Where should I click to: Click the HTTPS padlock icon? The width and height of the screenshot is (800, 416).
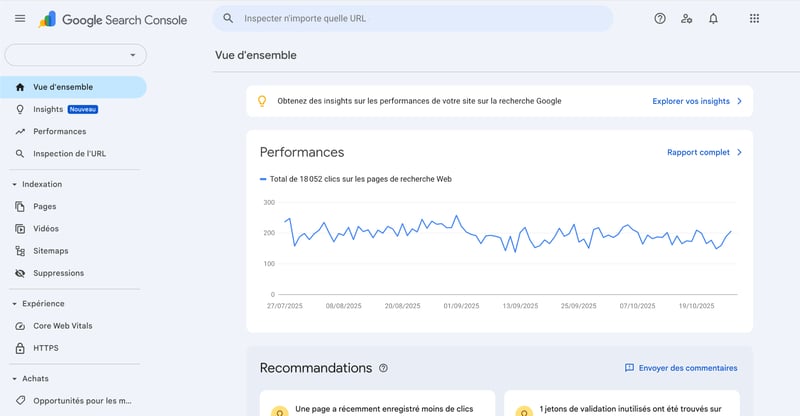[20, 348]
